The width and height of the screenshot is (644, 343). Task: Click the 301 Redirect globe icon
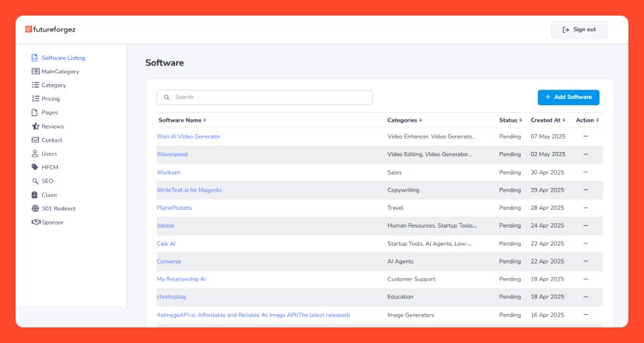point(35,209)
